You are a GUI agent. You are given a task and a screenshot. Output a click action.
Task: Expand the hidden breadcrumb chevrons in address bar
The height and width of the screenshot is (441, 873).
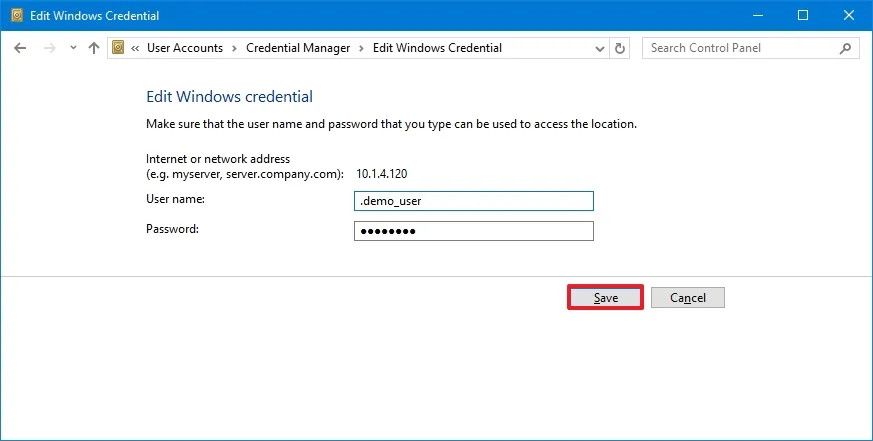[135, 48]
